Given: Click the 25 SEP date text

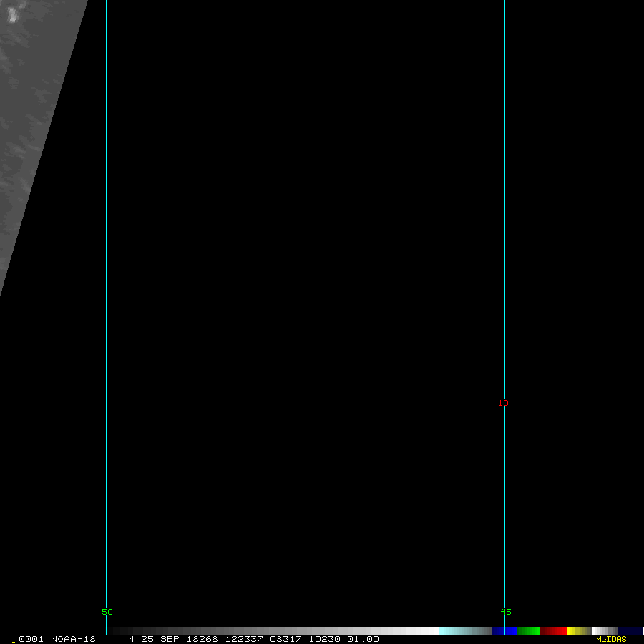Looking at the screenshot, I should click(x=160, y=639).
